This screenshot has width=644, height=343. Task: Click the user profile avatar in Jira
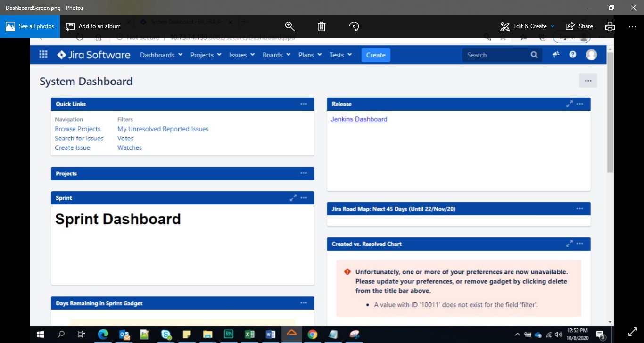click(591, 55)
